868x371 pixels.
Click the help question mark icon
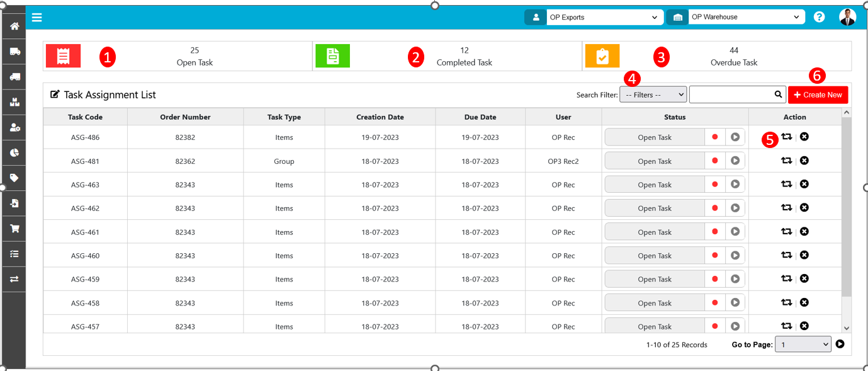pyautogui.click(x=819, y=17)
